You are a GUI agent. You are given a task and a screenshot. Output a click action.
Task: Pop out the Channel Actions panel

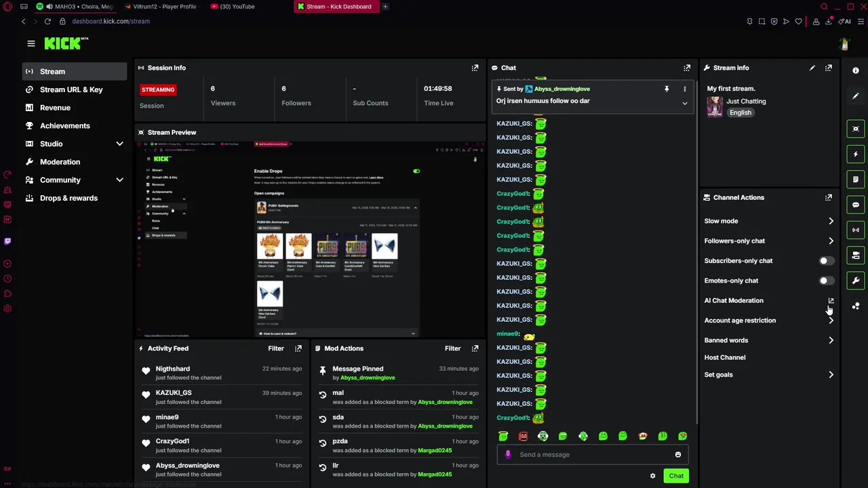pyautogui.click(x=829, y=197)
